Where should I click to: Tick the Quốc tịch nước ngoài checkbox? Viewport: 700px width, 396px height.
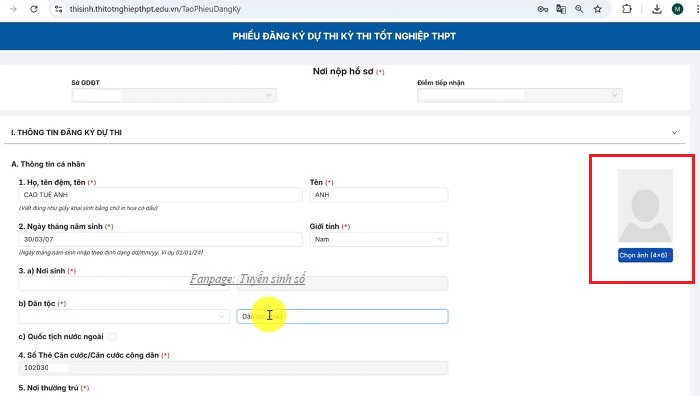112,337
